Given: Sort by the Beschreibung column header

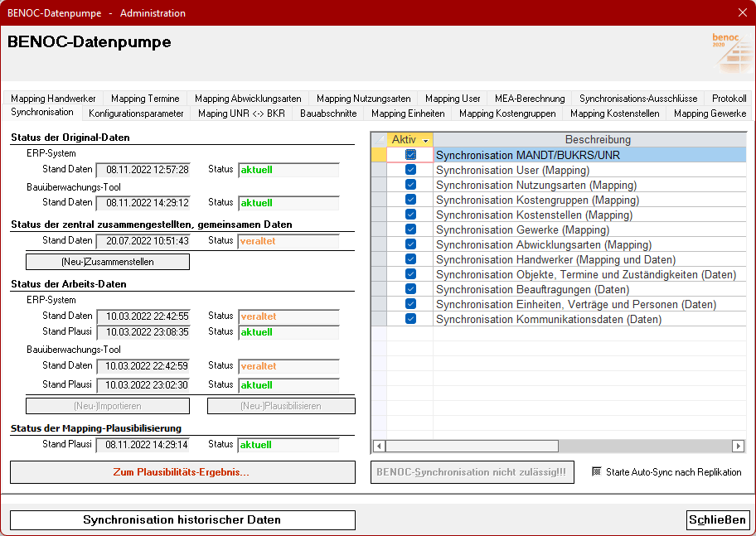Looking at the screenshot, I should 597,140.
